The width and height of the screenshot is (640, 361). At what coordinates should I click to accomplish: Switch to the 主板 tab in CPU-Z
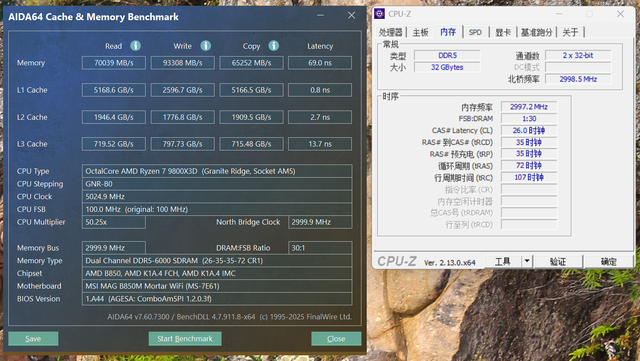click(420, 32)
